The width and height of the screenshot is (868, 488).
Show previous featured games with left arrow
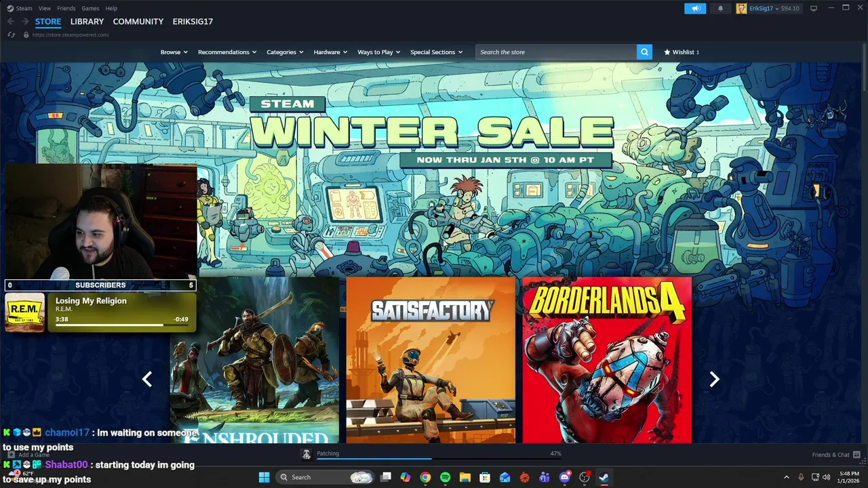click(x=146, y=380)
